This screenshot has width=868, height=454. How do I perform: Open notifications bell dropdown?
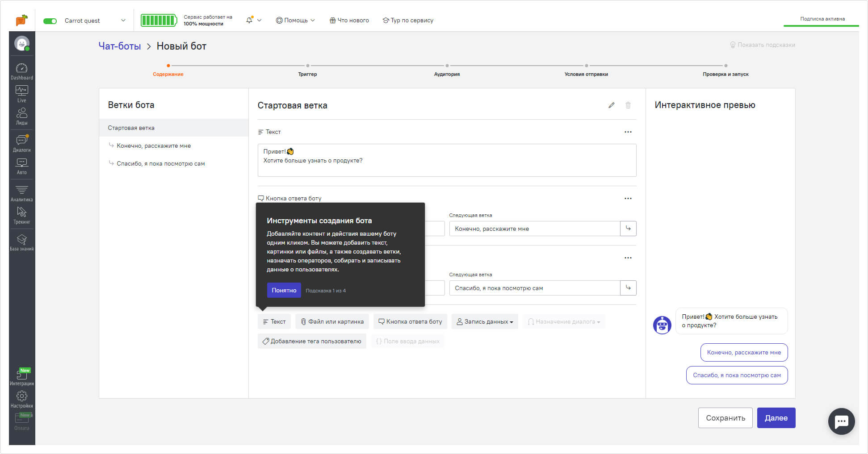[x=253, y=21]
